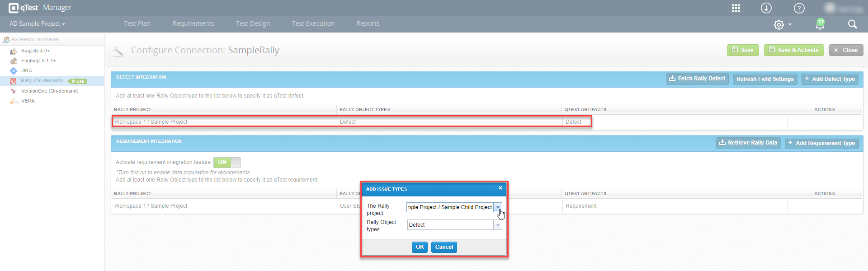Viewport: 868px width, 271px height.
Task: Switch to the Reports tab
Action: coord(368,24)
